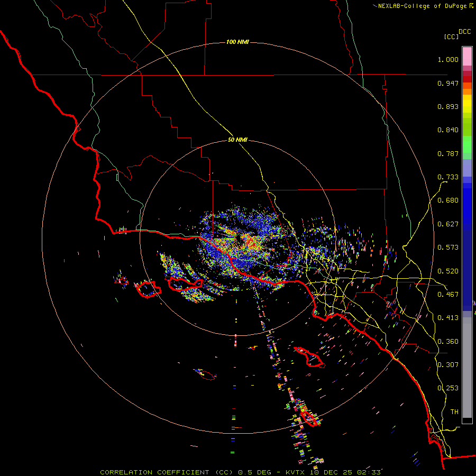Screen dimensions: 476x476
Task: Click the DCC label above the color bar
Action: click(x=465, y=32)
